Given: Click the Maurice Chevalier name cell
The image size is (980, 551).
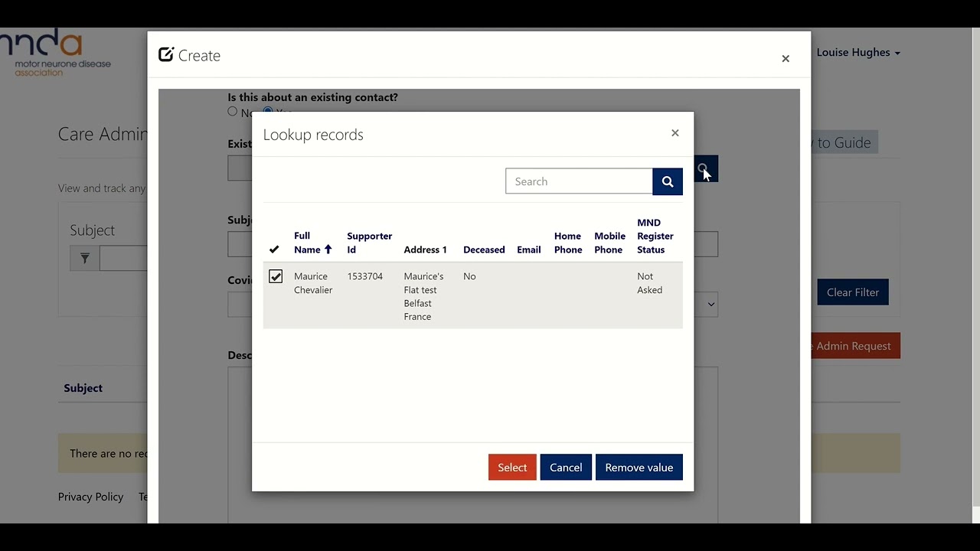Looking at the screenshot, I should (x=313, y=283).
